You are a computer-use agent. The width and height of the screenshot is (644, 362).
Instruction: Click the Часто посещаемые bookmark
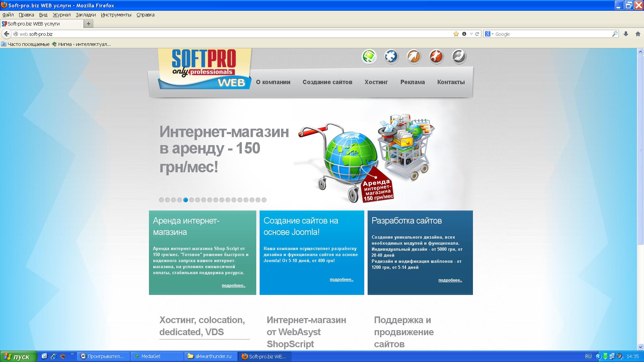coord(25,44)
